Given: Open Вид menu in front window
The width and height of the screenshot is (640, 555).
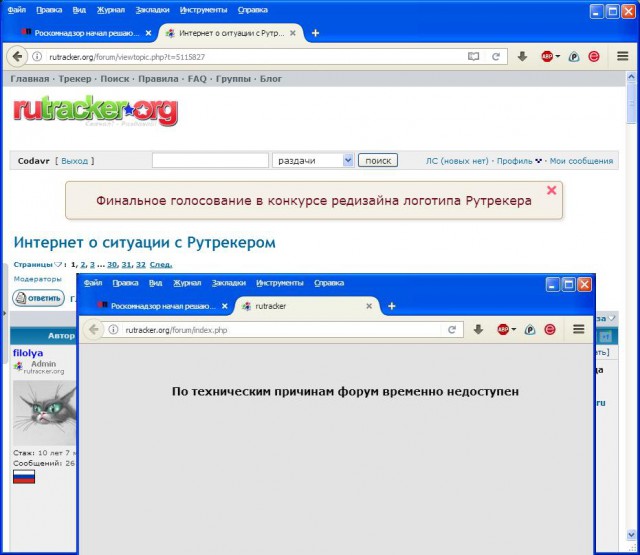Looking at the screenshot, I should [156, 283].
